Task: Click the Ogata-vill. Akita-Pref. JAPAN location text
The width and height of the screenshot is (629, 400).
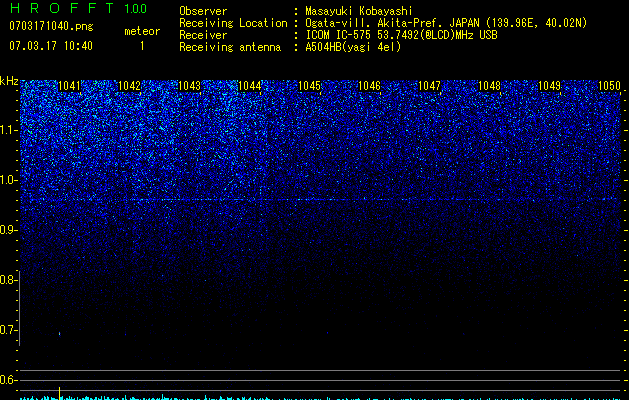Action: point(446,23)
